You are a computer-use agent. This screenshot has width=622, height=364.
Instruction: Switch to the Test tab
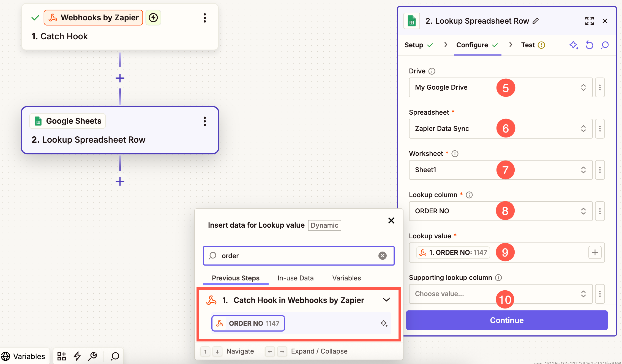click(533, 45)
